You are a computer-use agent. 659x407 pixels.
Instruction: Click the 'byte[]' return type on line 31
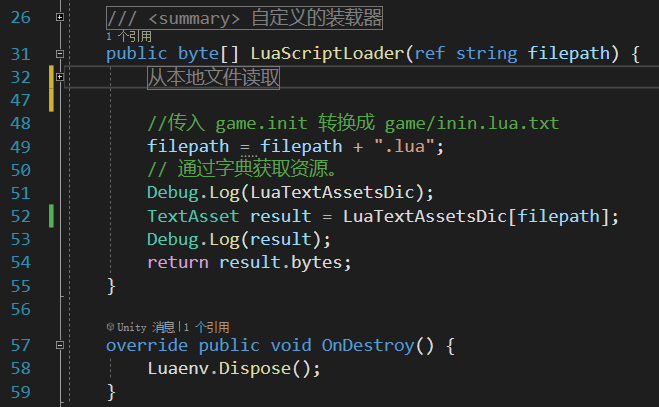coord(208,53)
